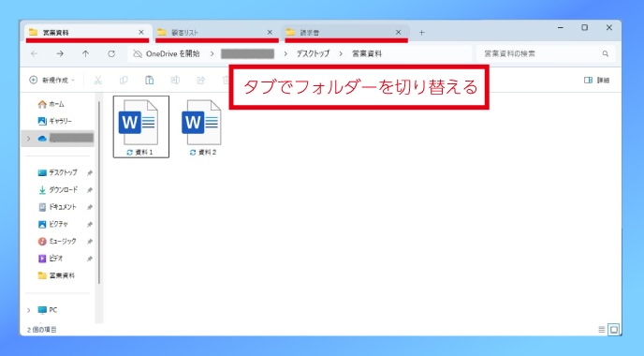
Task: Expand the PC tree node
Action: [x=28, y=310]
